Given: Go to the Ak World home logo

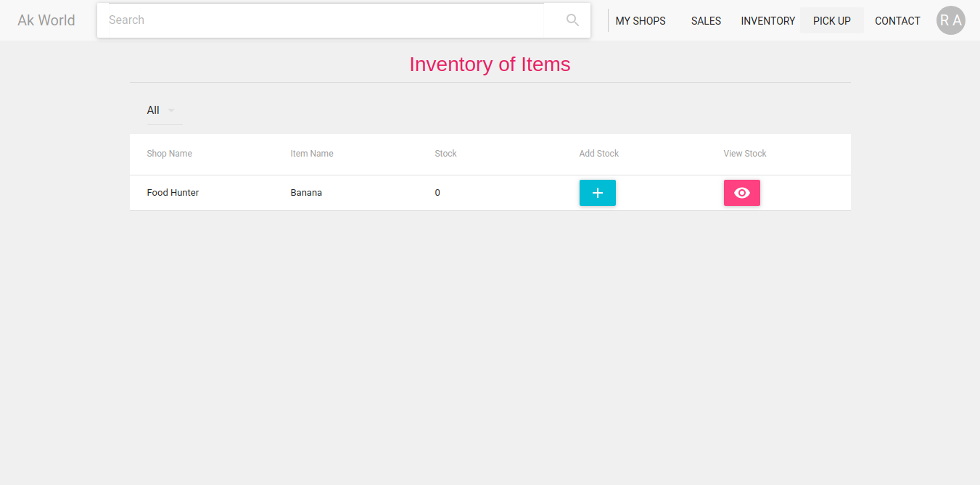Looking at the screenshot, I should click(x=46, y=20).
